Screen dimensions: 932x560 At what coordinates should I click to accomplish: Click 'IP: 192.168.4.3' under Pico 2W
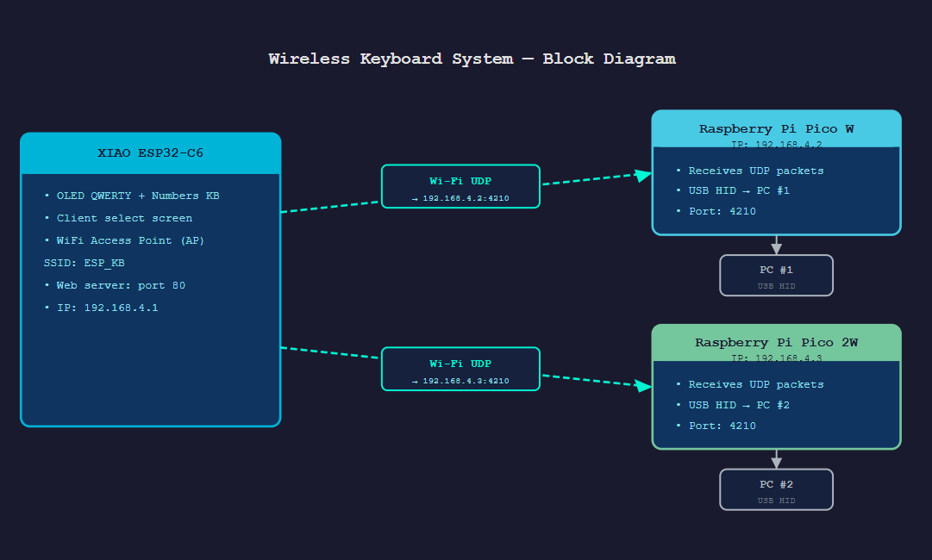coord(776,358)
